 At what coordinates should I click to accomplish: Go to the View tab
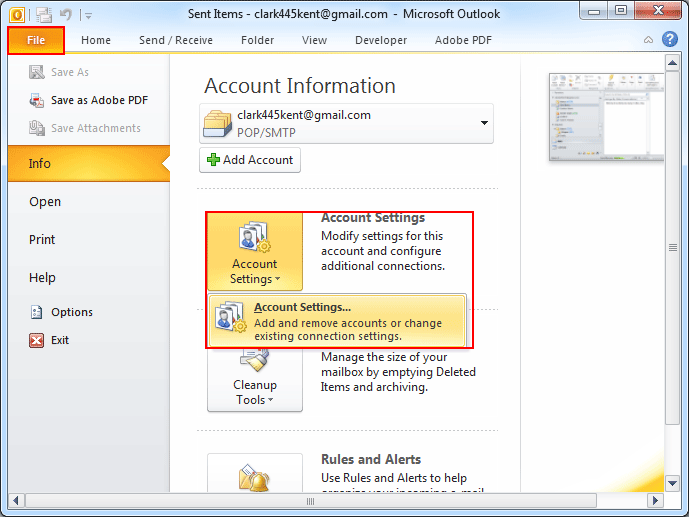(x=314, y=40)
